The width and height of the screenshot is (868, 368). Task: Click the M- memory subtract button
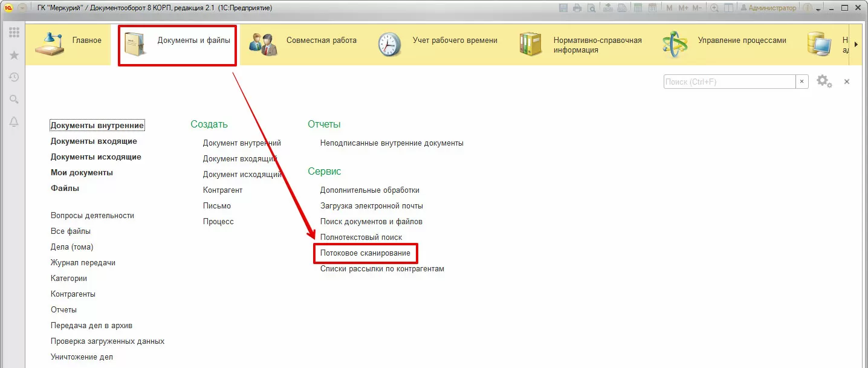click(x=697, y=8)
